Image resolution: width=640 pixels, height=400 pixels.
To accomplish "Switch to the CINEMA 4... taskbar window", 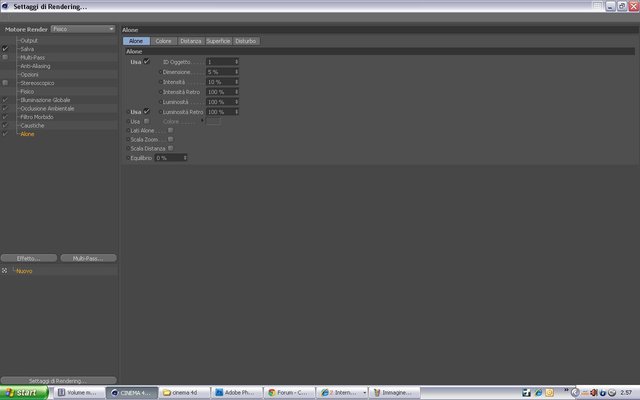I will click(132, 393).
